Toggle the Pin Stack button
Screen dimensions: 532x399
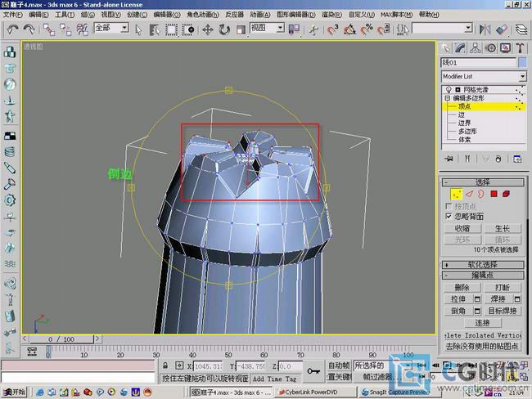(449, 159)
